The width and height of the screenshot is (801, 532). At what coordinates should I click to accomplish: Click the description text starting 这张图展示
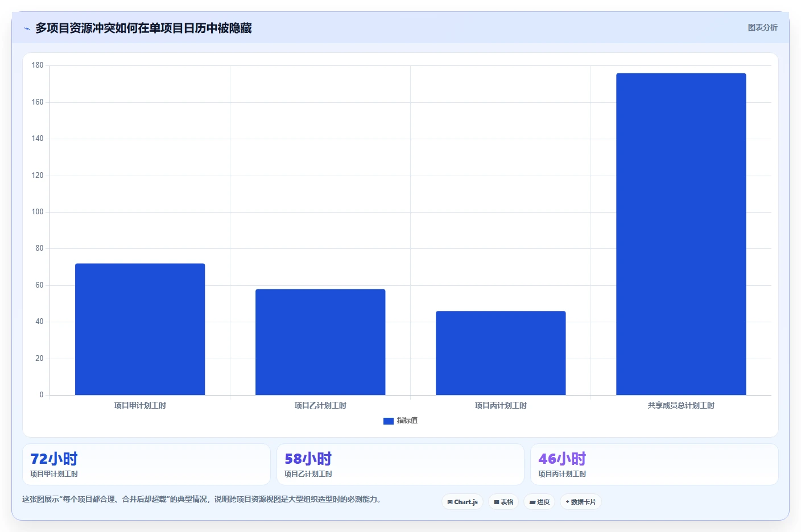point(201,499)
